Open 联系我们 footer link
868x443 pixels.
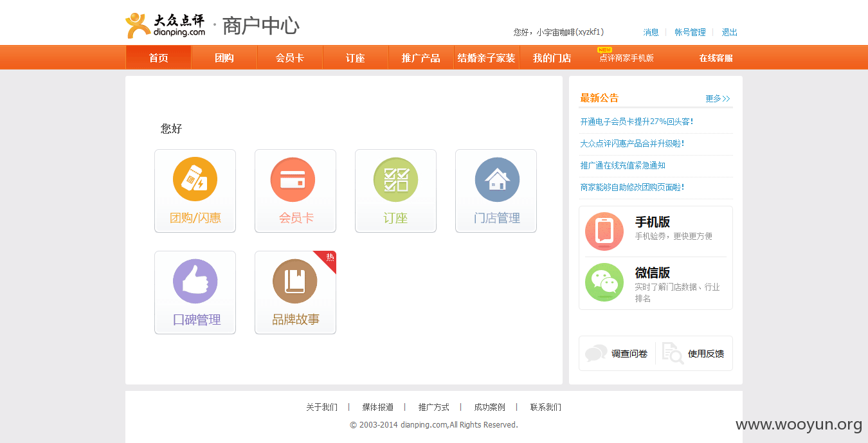pos(546,407)
